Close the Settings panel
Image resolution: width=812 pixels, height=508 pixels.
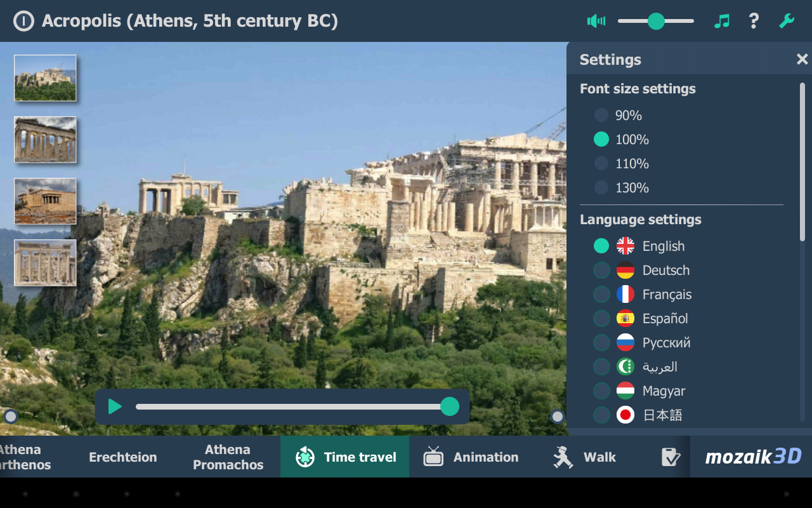pyautogui.click(x=802, y=59)
